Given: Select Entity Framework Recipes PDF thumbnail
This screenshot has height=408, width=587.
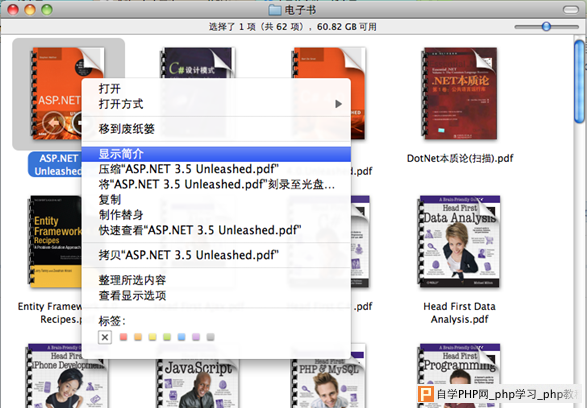Looking at the screenshot, I should [x=55, y=241].
